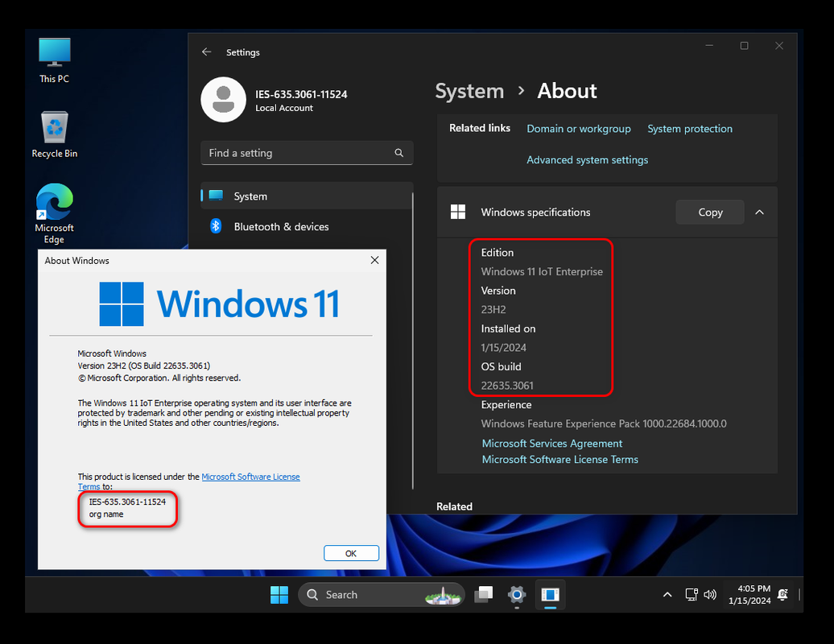Launch the Microsoft Edge desktop shortcut

coord(54,213)
